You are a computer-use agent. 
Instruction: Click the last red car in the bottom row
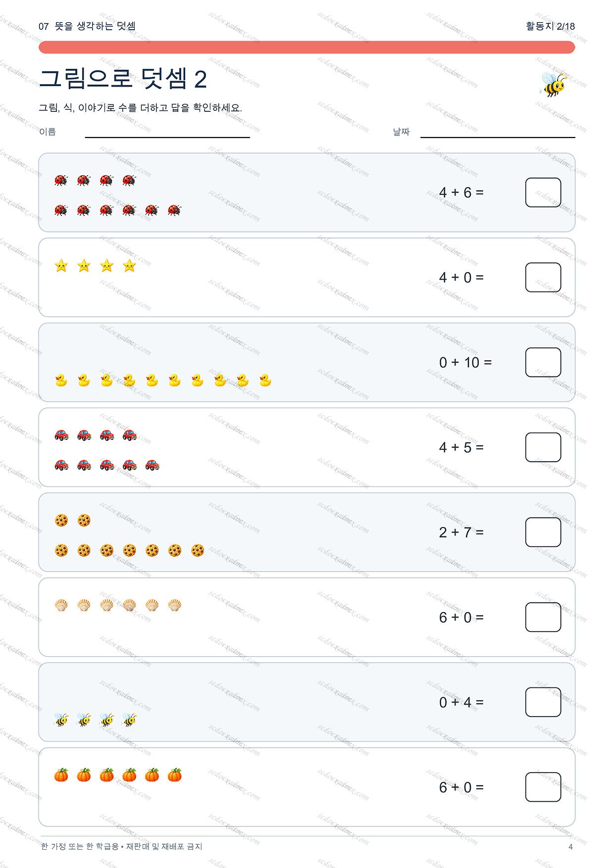152,465
